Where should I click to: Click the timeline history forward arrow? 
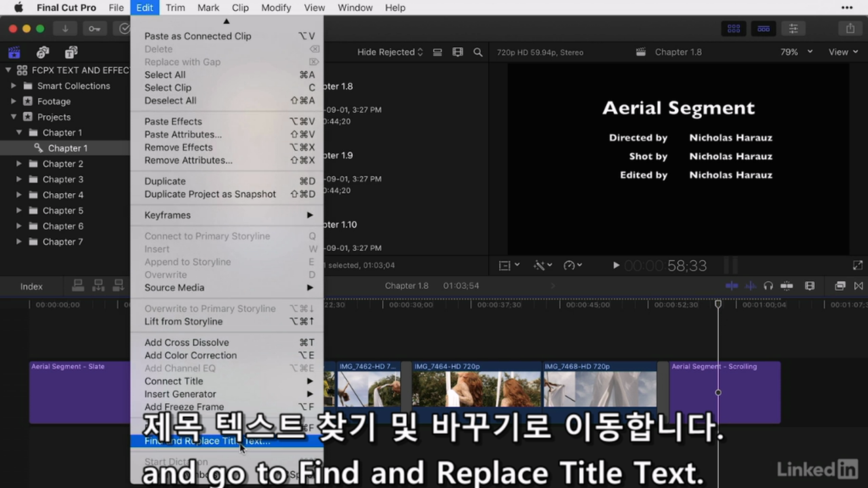click(553, 286)
